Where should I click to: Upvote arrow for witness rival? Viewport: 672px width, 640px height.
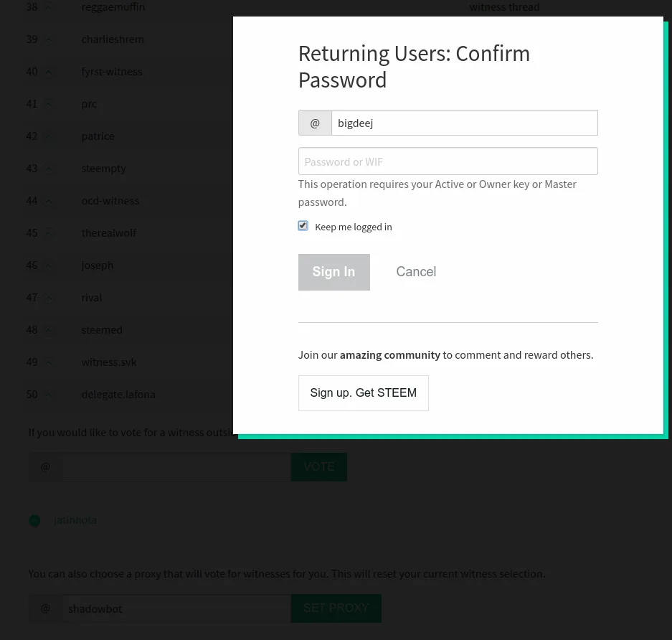49,298
